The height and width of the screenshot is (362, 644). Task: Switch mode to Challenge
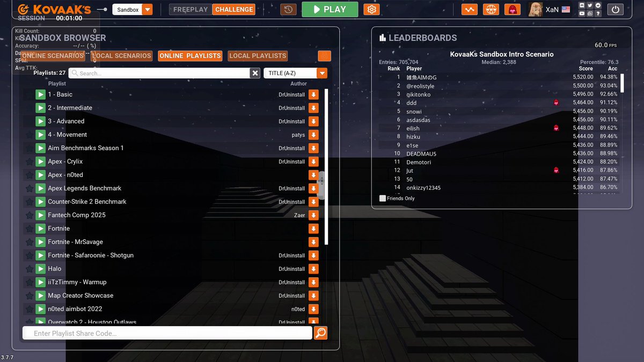(234, 9)
